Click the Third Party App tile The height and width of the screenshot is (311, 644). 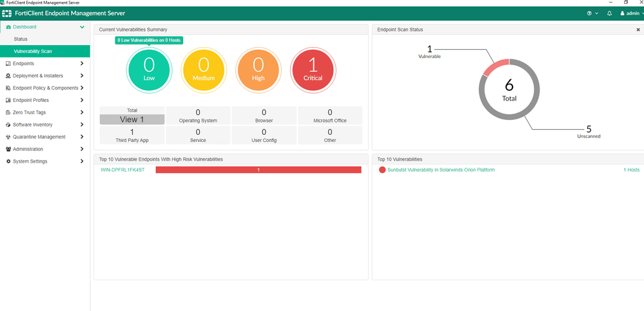pos(132,135)
